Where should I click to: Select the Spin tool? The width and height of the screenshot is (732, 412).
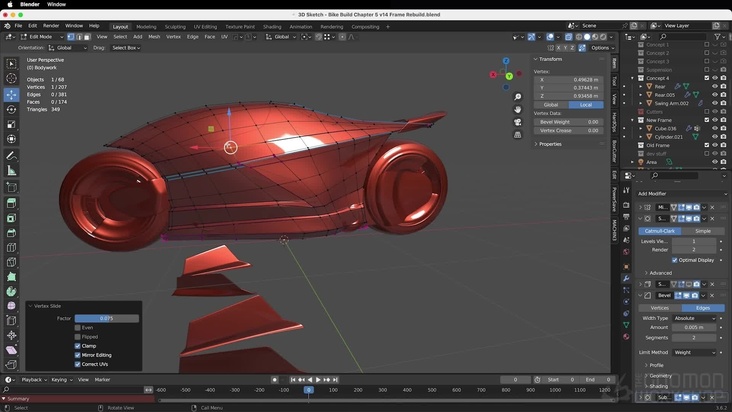[12, 292]
